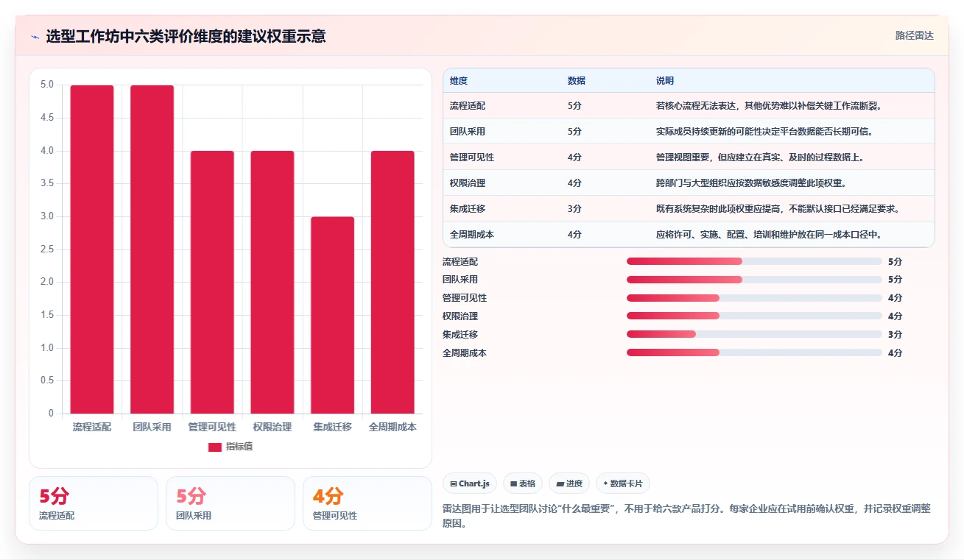
Task: Click the 数据卡片 chip
Action: pyautogui.click(x=623, y=483)
